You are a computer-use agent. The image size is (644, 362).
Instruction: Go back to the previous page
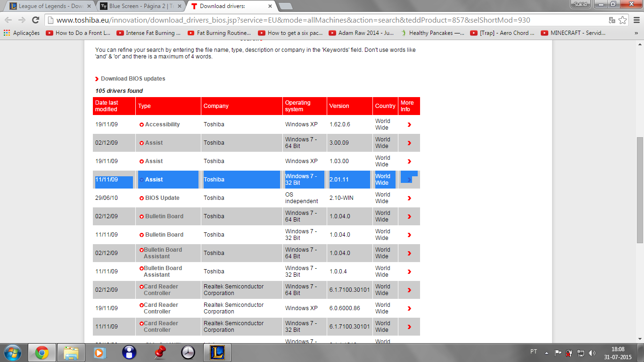pos(8,20)
